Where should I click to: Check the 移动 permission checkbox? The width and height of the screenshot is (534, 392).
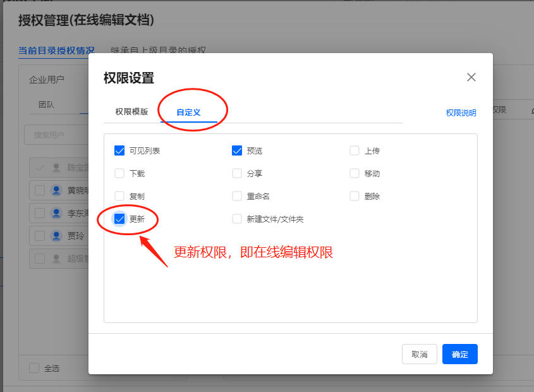[x=355, y=173]
